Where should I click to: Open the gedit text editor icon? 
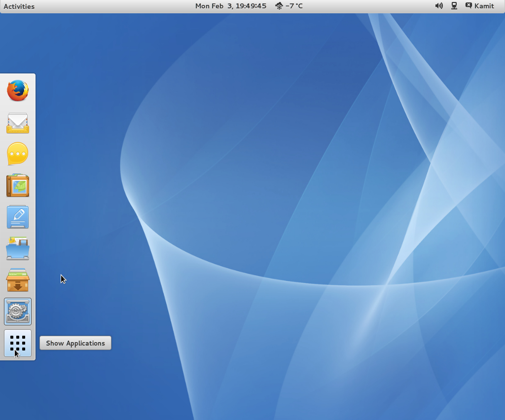pyautogui.click(x=18, y=217)
